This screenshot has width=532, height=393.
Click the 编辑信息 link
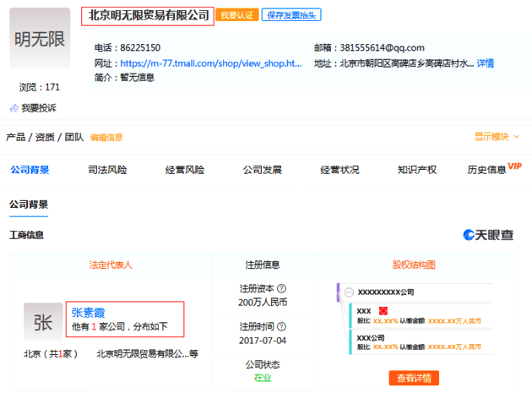point(106,137)
